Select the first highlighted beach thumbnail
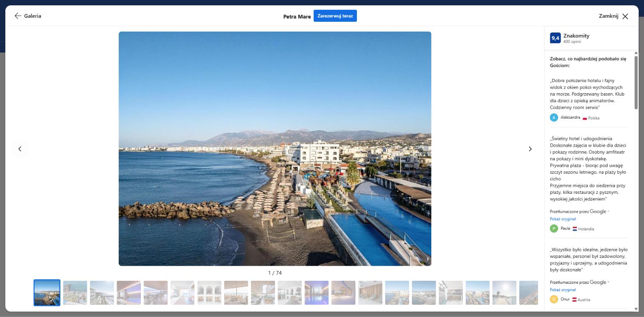 [x=47, y=293]
